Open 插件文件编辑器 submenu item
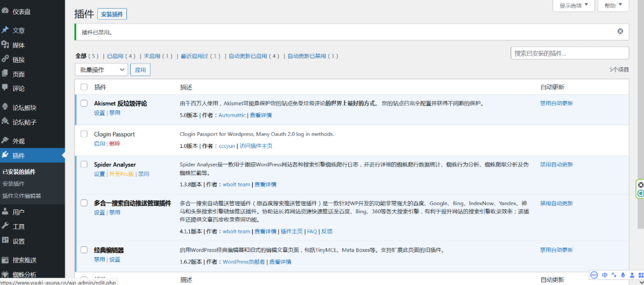Image resolution: width=644 pixels, height=285 pixels. point(22,196)
